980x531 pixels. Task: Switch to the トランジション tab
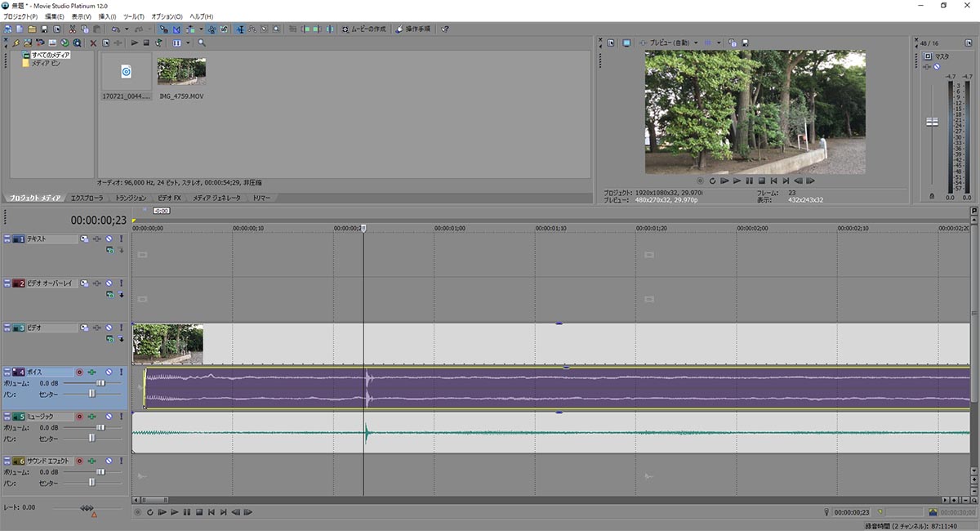pos(131,198)
